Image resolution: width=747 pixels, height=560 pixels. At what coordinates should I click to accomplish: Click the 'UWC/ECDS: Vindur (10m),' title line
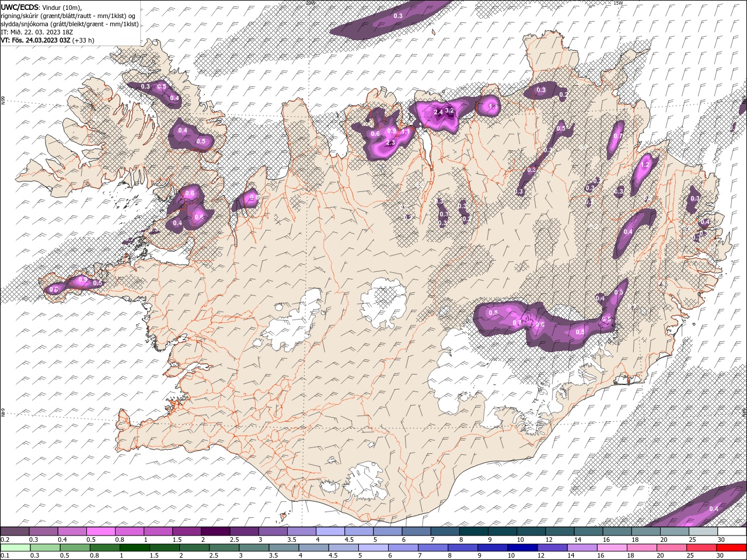click(x=41, y=7)
